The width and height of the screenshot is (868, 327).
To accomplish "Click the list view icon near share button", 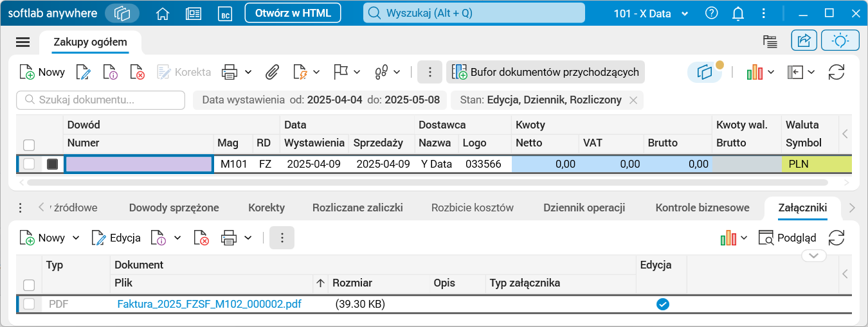I will [770, 41].
